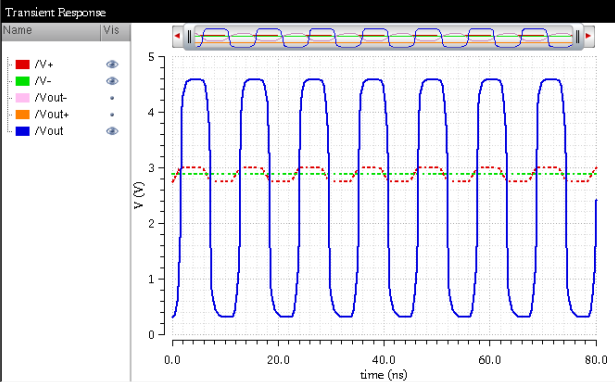Click the 60.0 tick label on time axis
This screenshot has height=382, width=615.
[x=489, y=360]
